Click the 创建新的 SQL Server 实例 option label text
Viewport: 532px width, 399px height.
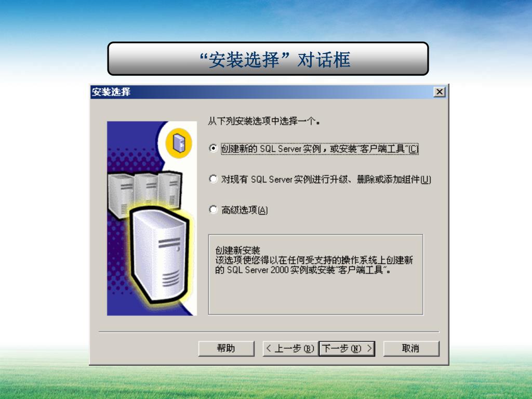click(271, 149)
